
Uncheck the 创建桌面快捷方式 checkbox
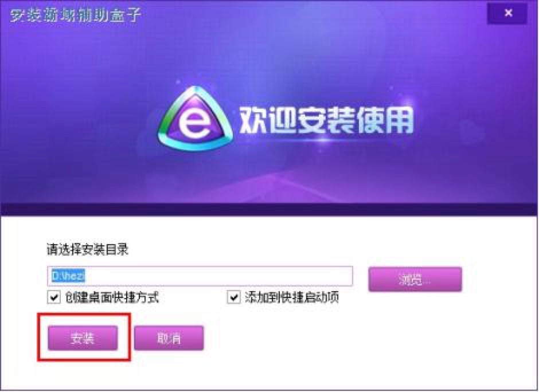pyautogui.click(x=54, y=297)
